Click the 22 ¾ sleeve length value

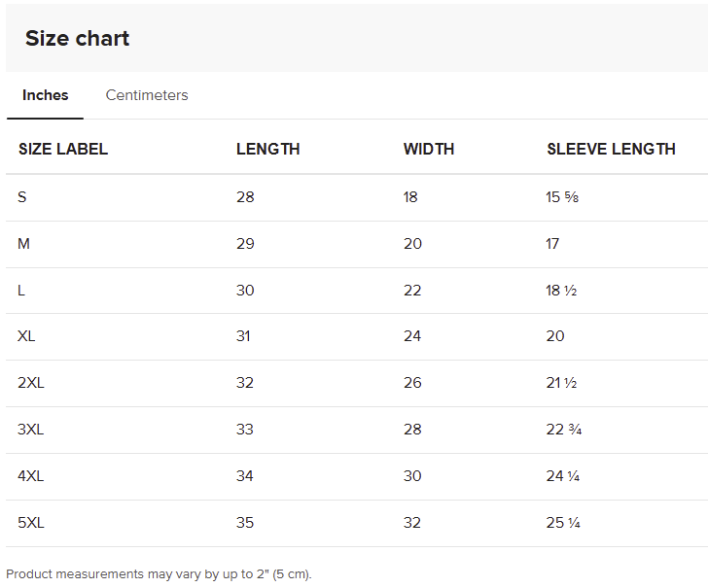pyautogui.click(x=564, y=430)
